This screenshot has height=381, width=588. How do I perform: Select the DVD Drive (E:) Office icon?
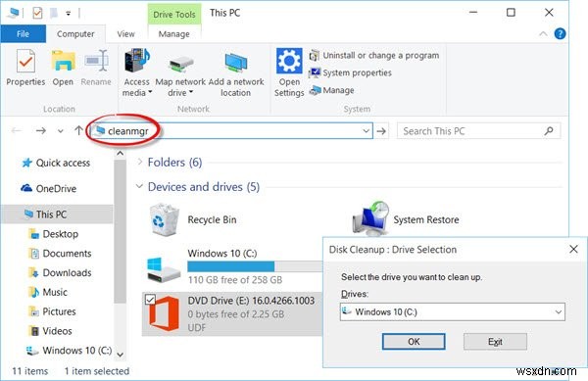click(x=165, y=313)
